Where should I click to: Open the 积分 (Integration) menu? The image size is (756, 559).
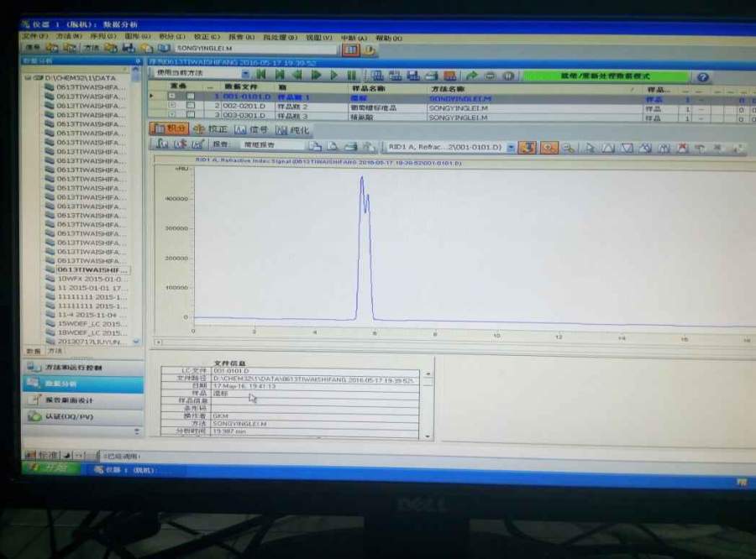point(172,37)
